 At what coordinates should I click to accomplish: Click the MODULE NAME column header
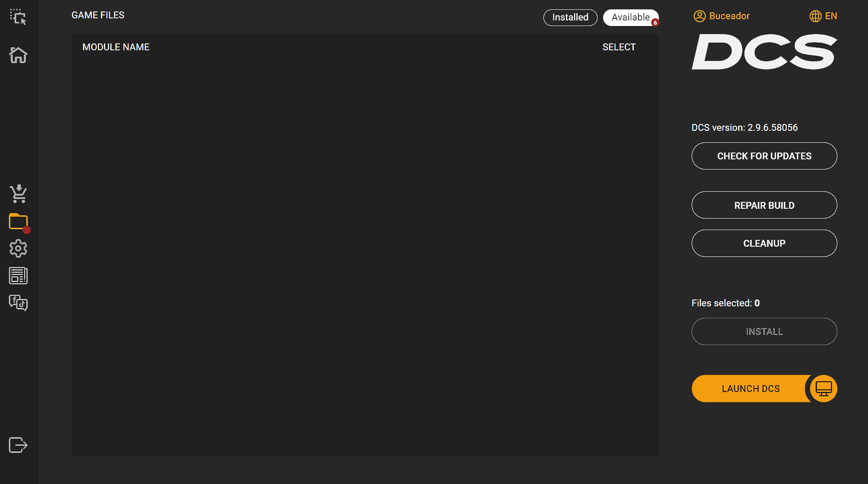(116, 47)
